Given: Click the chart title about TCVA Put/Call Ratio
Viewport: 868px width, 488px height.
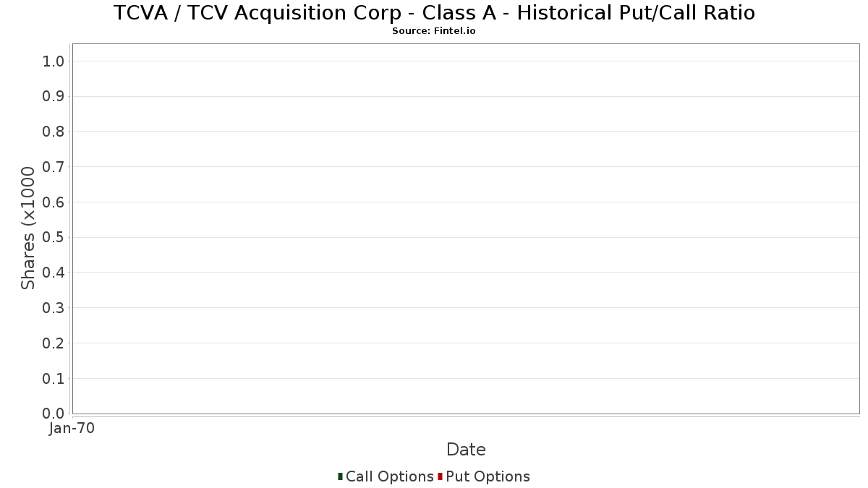Looking at the screenshot, I should tap(434, 13).
